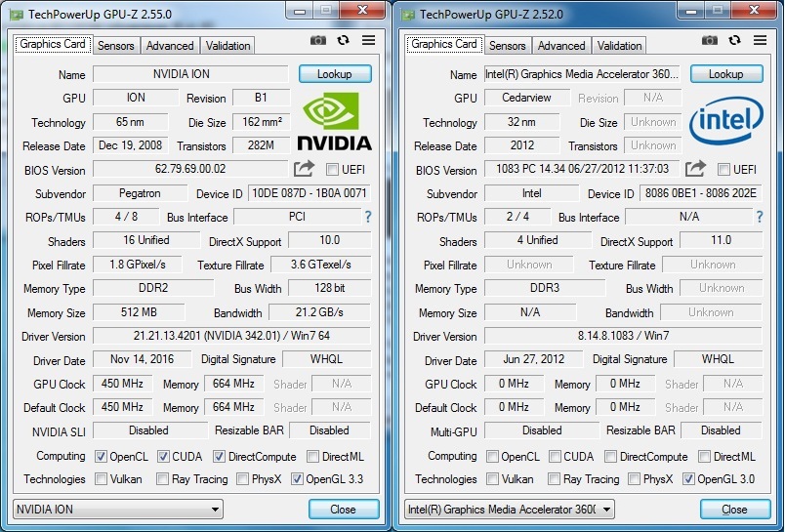Click driver version 21.21.13.4201 field

(231, 336)
